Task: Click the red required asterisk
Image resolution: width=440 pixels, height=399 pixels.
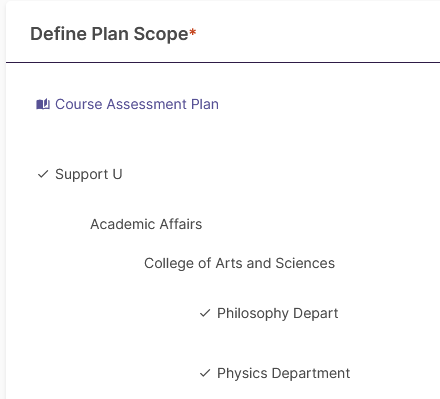Action: tap(193, 32)
